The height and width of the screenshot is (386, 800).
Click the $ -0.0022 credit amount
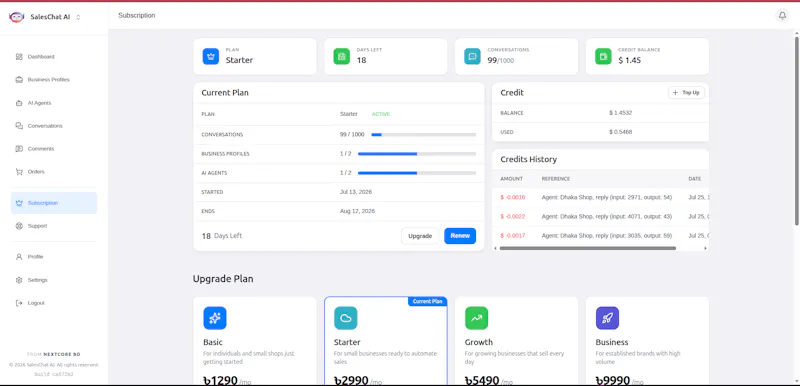(x=513, y=217)
